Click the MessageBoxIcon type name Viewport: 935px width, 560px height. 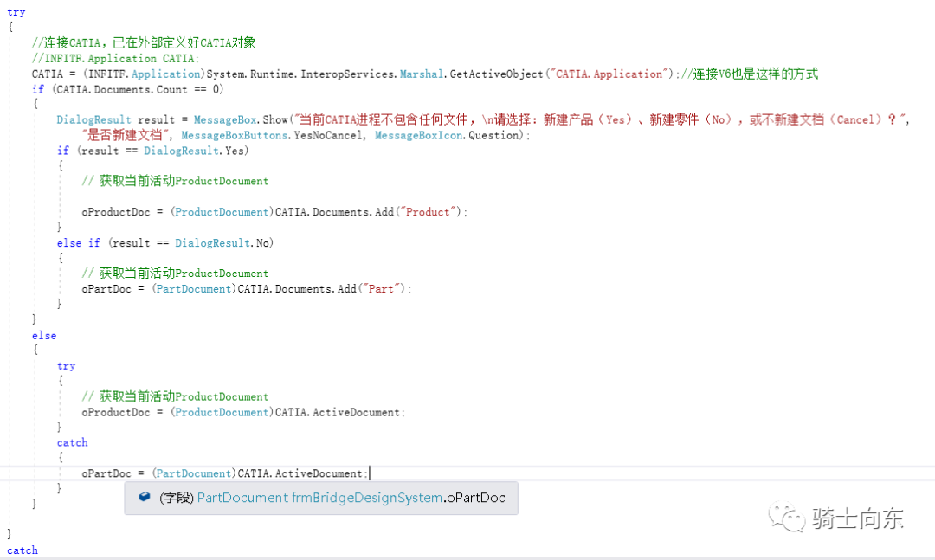pos(419,135)
